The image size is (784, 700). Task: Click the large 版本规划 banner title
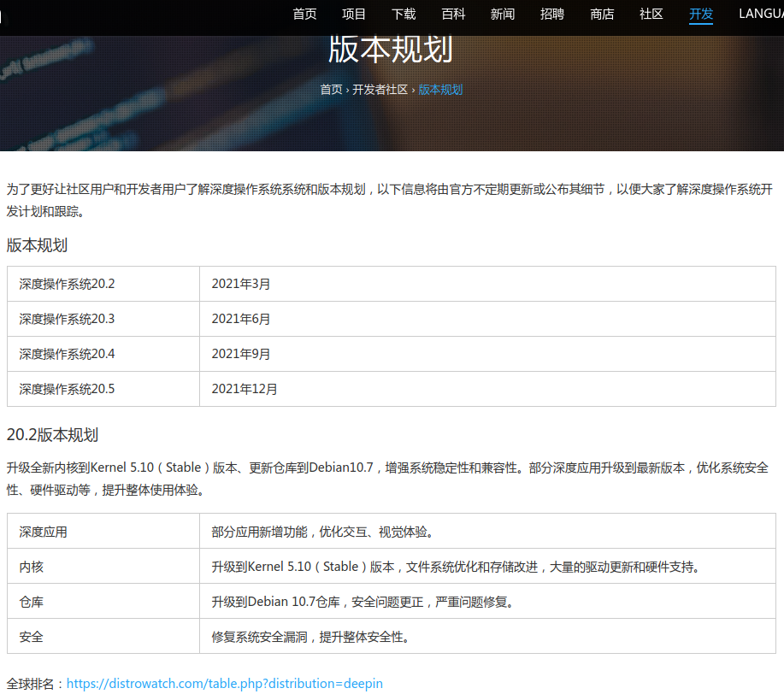click(x=390, y=50)
